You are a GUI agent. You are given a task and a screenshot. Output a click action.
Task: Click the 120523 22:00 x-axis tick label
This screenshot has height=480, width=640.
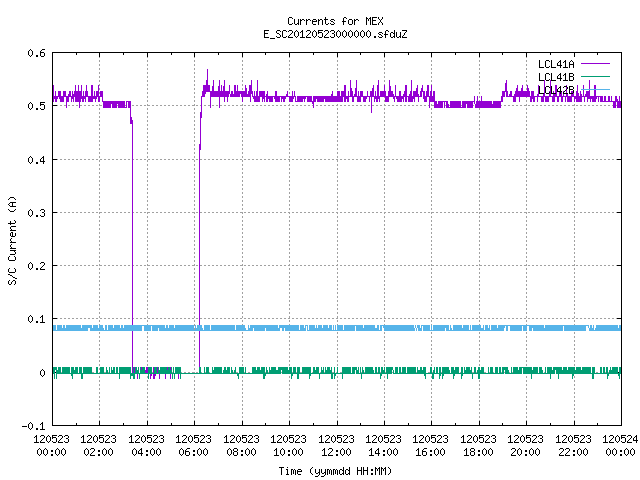(573, 446)
